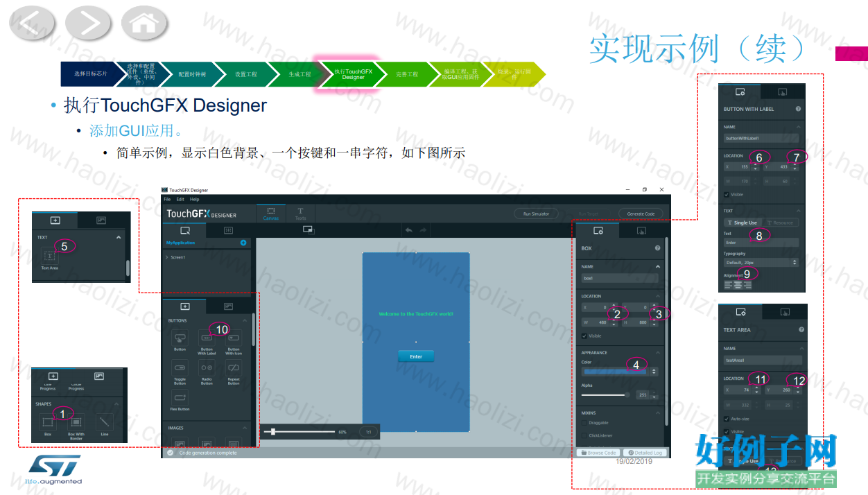
Task: Select the Enter button on canvas
Action: [x=416, y=356]
